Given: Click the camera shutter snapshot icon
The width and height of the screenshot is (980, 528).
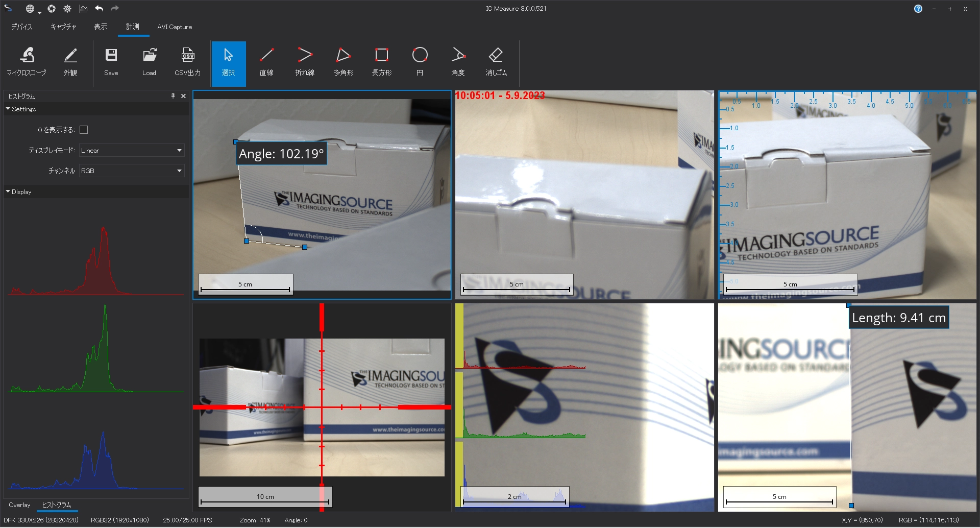Looking at the screenshot, I should pos(52,9).
